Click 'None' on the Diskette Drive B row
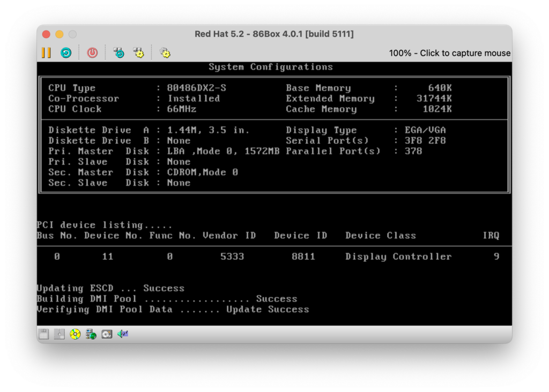Viewport: 549px width, 392px height. (179, 141)
